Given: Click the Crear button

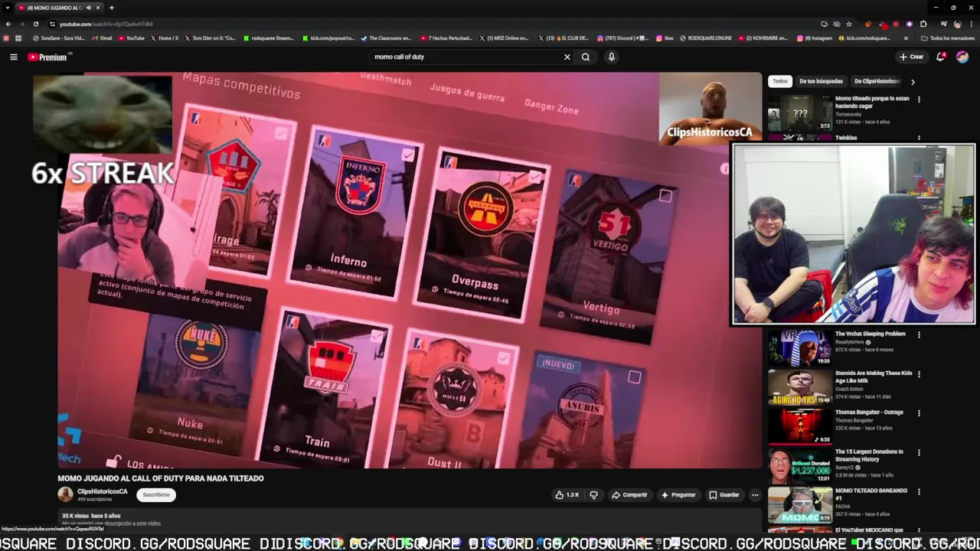Looking at the screenshot, I should tap(911, 57).
